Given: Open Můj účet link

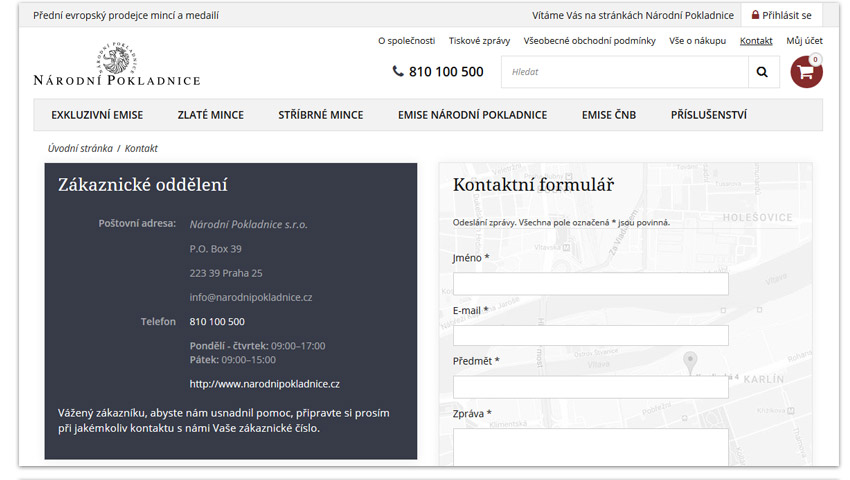Looking at the screenshot, I should tap(804, 41).
